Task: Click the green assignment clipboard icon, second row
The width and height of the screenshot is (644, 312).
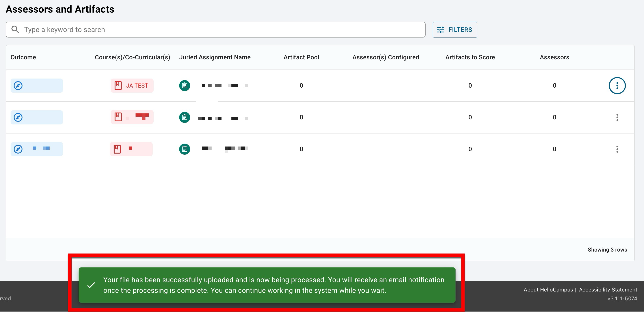Action: 184,117
